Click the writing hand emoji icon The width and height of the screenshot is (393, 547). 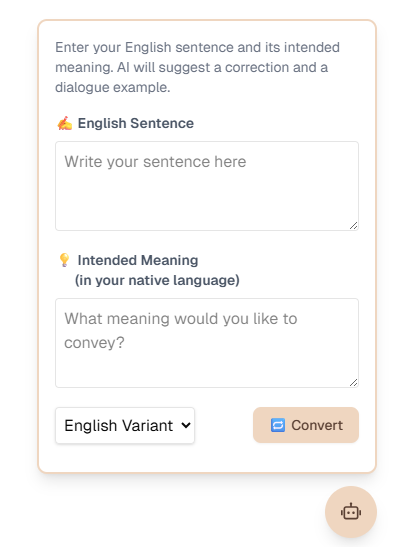(x=65, y=123)
